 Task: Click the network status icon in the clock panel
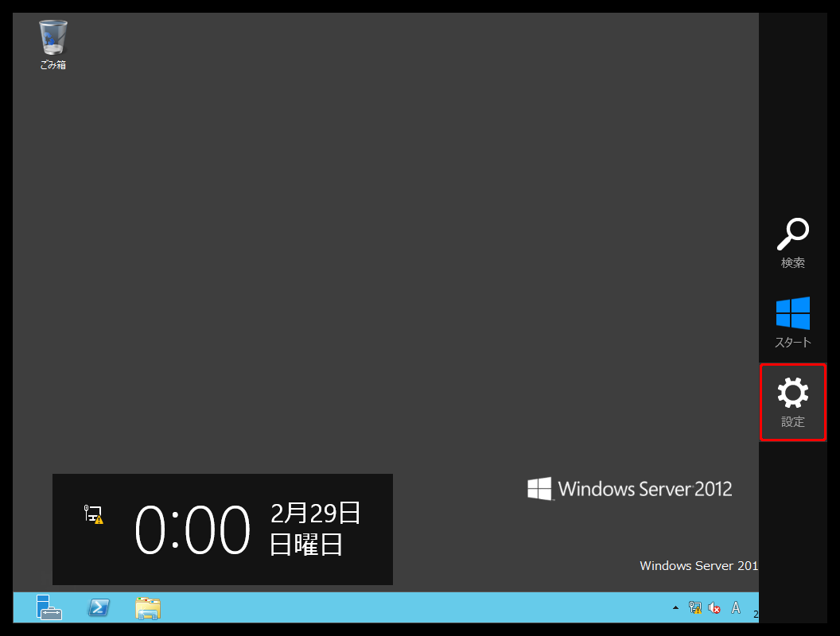(x=94, y=514)
